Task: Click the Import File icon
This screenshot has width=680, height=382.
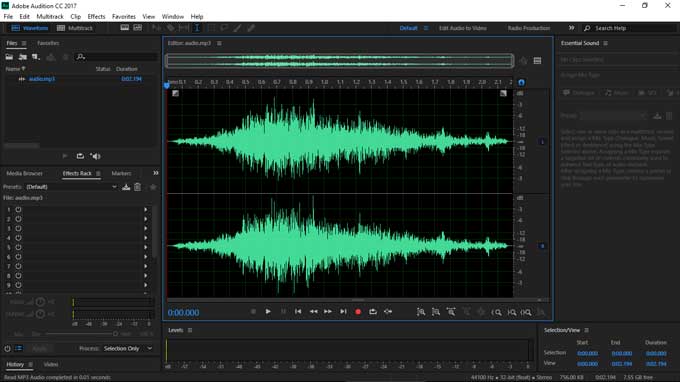Action: pyautogui.click(x=23, y=57)
